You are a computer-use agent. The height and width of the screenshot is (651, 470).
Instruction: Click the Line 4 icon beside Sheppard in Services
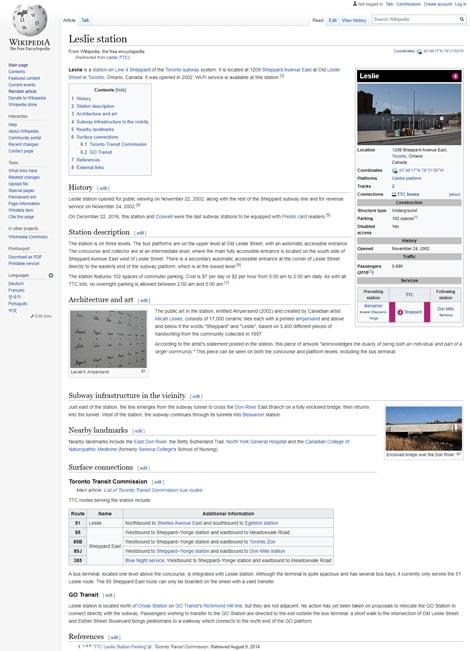[400, 312]
